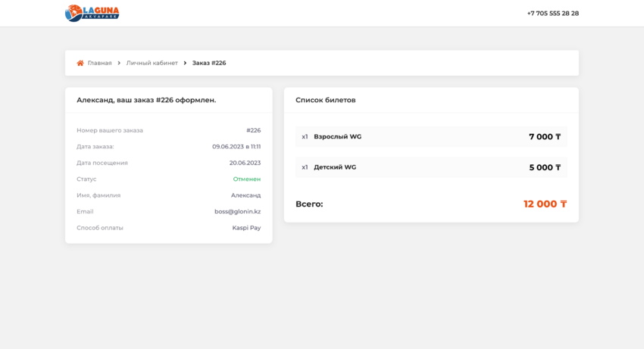This screenshot has width=644, height=349.
Task: Open the Главная breadcrumb link
Action: tap(99, 63)
